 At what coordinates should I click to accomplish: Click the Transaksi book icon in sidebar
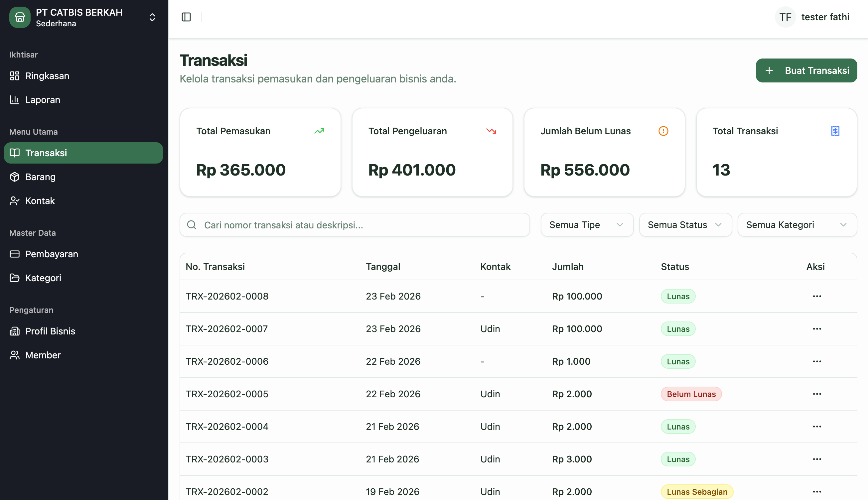click(14, 153)
